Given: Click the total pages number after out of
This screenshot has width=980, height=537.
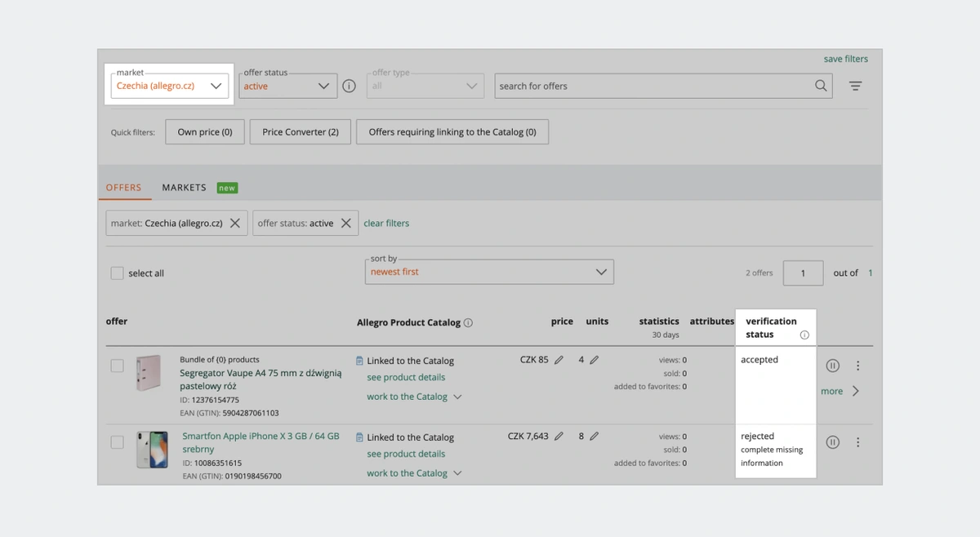Looking at the screenshot, I should tap(871, 273).
